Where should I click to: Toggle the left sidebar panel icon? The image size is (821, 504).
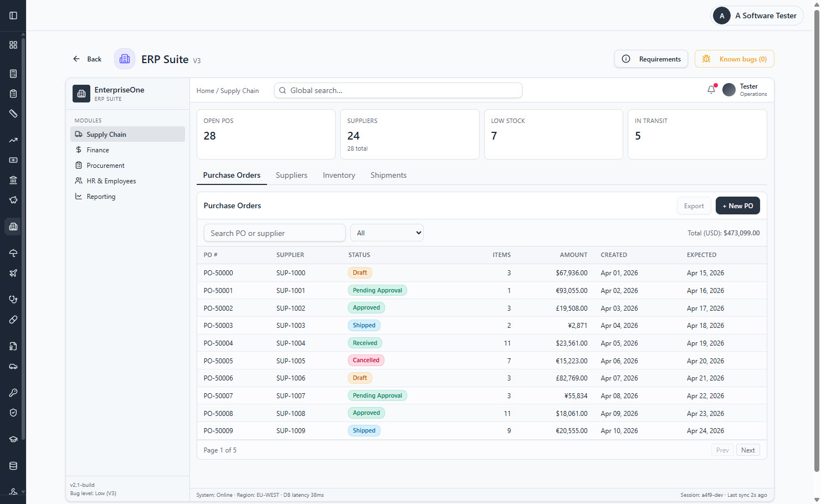13,16
